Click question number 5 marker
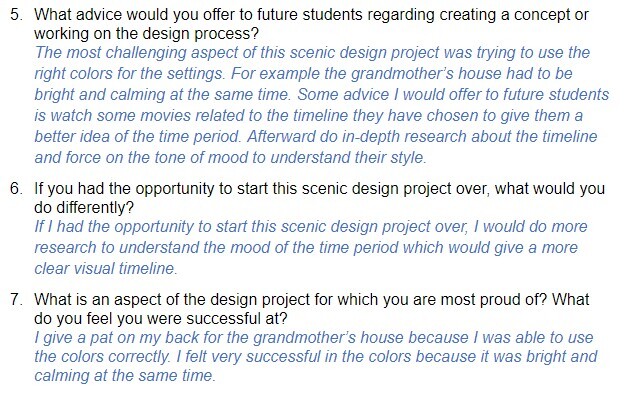 16,15
